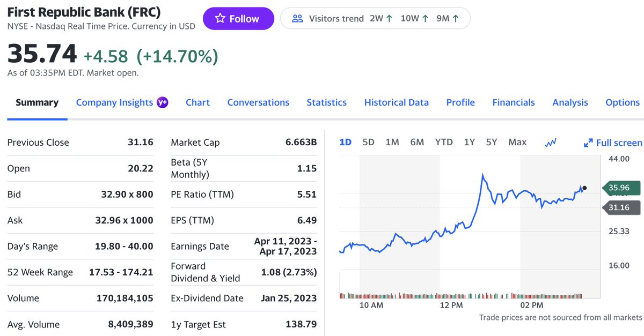Screen dimensions: 644x336
Task: Click the 9M visitors trend indicator
Action: (448, 19)
